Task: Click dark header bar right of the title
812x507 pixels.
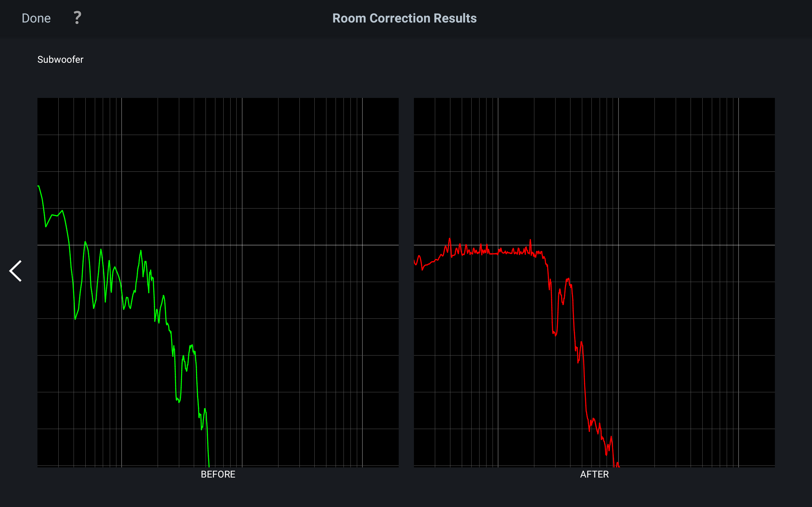Action: pyautogui.click(x=638, y=18)
